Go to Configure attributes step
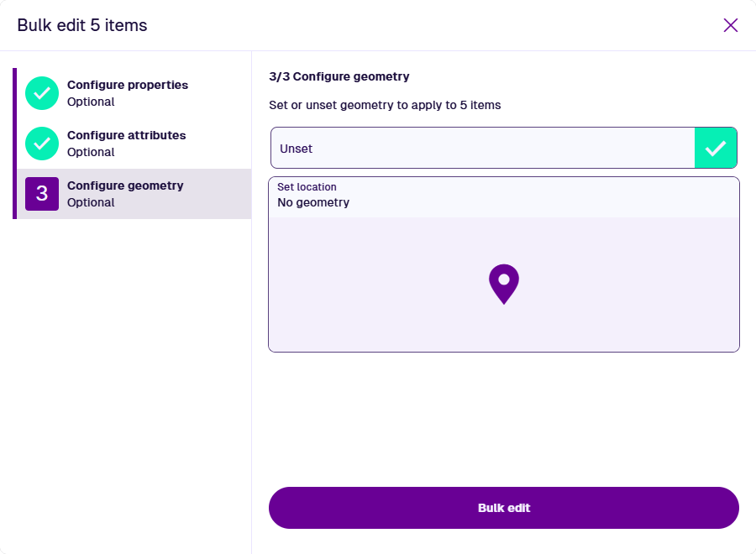 coord(126,135)
